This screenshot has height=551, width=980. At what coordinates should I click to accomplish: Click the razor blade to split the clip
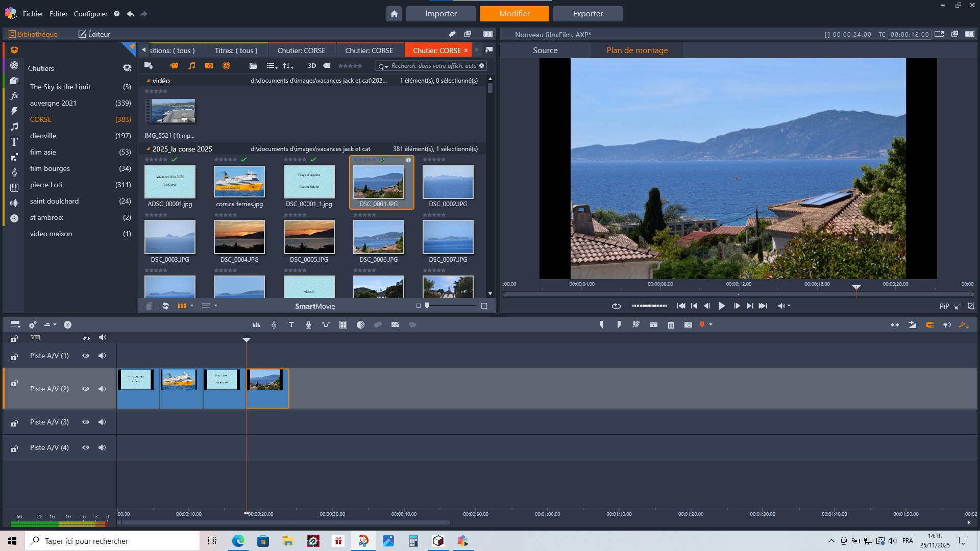pyautogui.click(x=636, y=324)
